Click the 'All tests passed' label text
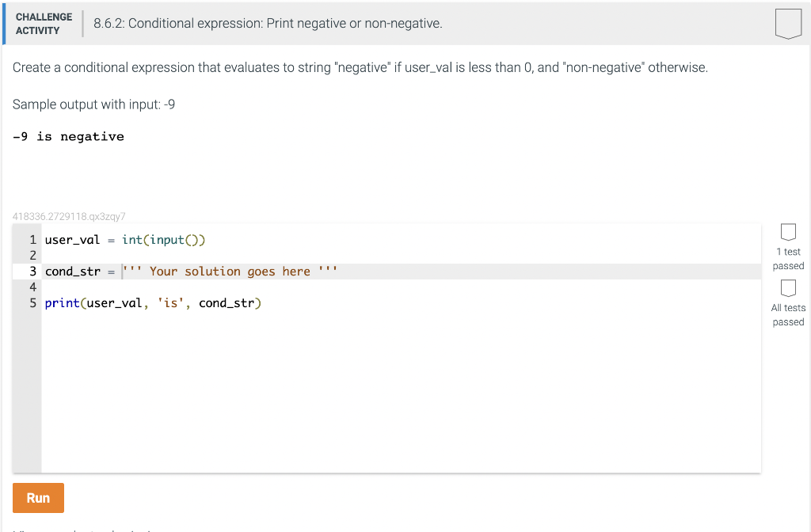Image resolution: width=811 pixels, height=532 pixels. [788, 315]
